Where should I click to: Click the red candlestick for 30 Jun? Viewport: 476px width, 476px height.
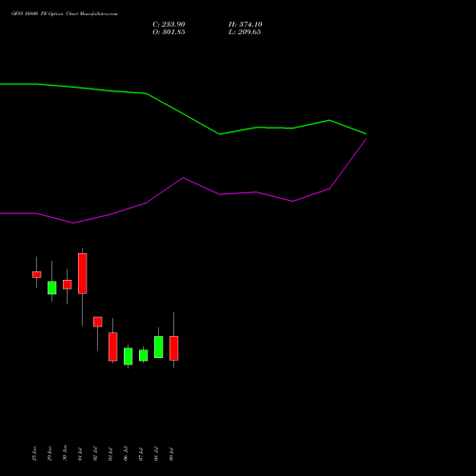click(68, 285)
